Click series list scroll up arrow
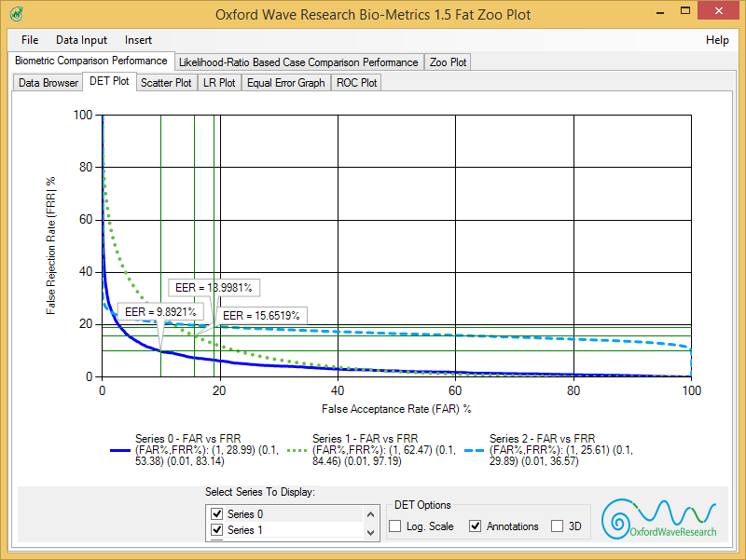Image resolution: width=746 pixels, height=560 pixels. (371, 514)
